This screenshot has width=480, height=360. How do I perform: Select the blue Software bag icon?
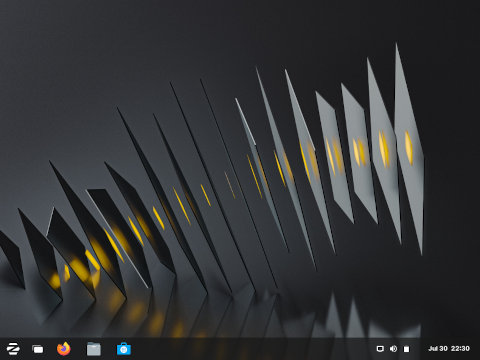[124, 349]
